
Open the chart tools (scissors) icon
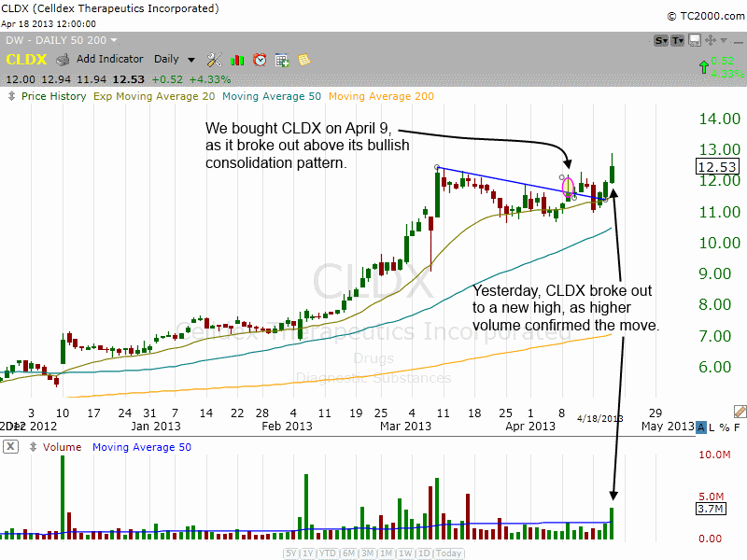(213, 59)
